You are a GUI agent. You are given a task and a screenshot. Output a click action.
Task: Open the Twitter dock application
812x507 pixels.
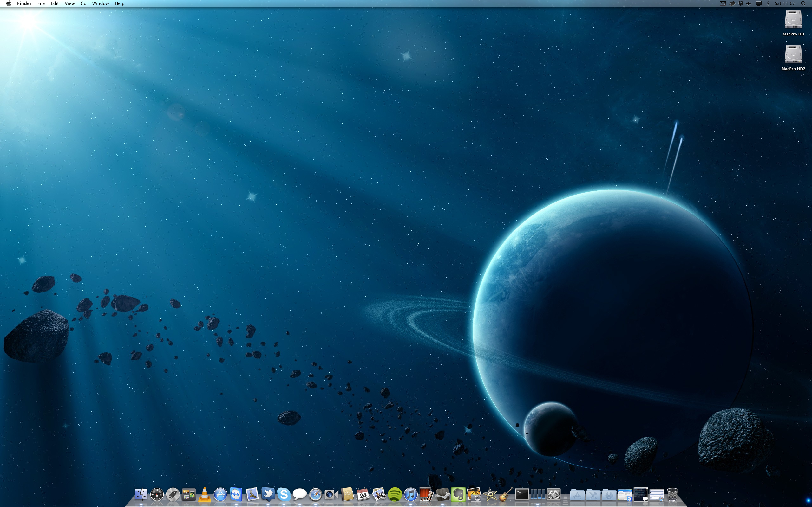point(268,494)
